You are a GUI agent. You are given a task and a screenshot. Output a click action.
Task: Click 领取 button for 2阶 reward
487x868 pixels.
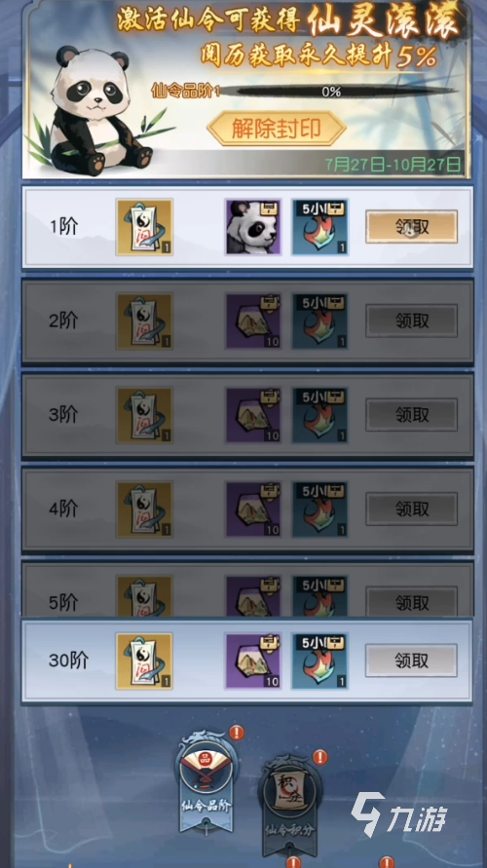(x=411, y=321)
